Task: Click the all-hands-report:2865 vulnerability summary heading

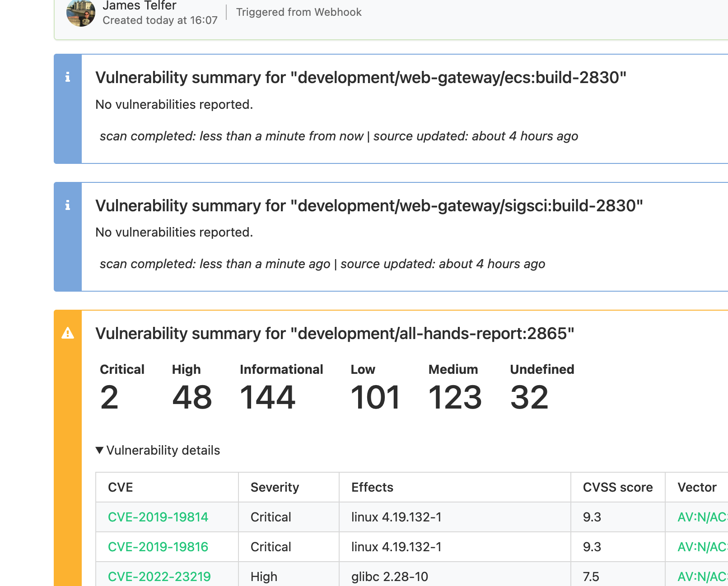Action: pos(335,334)
